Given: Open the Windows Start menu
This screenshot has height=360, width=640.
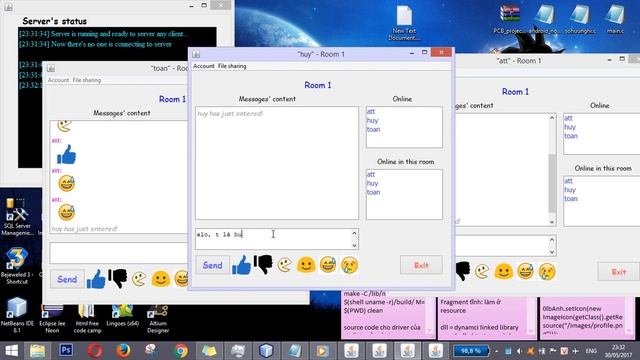Looking at the screenshot, I should click(x=11, y=350).
